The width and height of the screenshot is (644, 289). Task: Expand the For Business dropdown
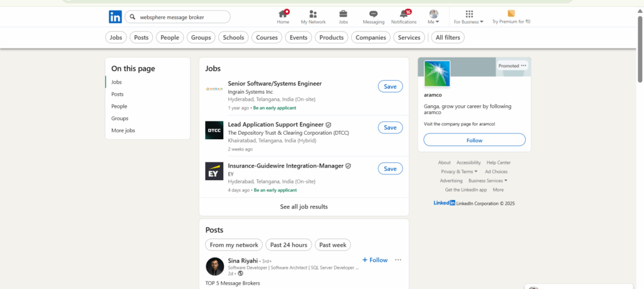point(469,17)
